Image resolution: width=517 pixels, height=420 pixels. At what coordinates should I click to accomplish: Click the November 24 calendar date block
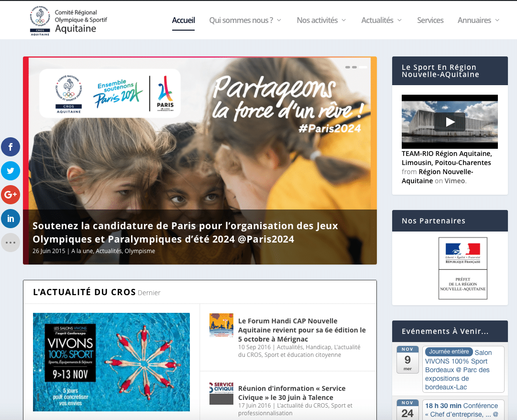[407, 410]
